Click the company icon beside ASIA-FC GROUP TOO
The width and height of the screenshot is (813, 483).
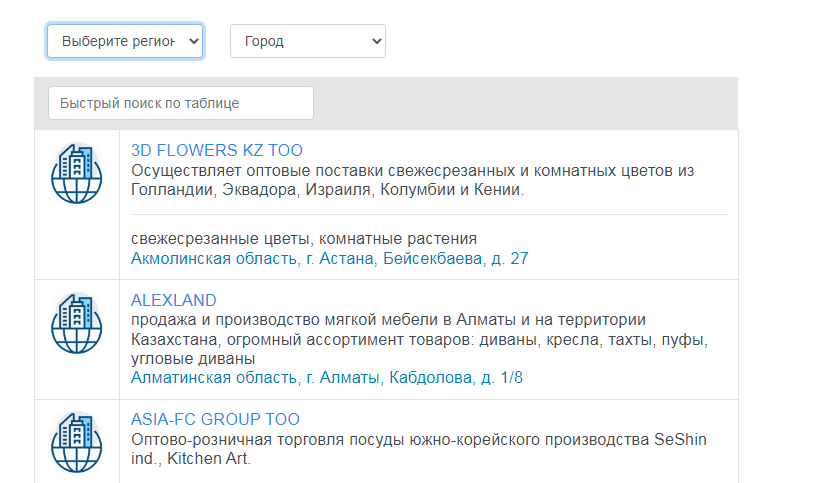(77, 442)
